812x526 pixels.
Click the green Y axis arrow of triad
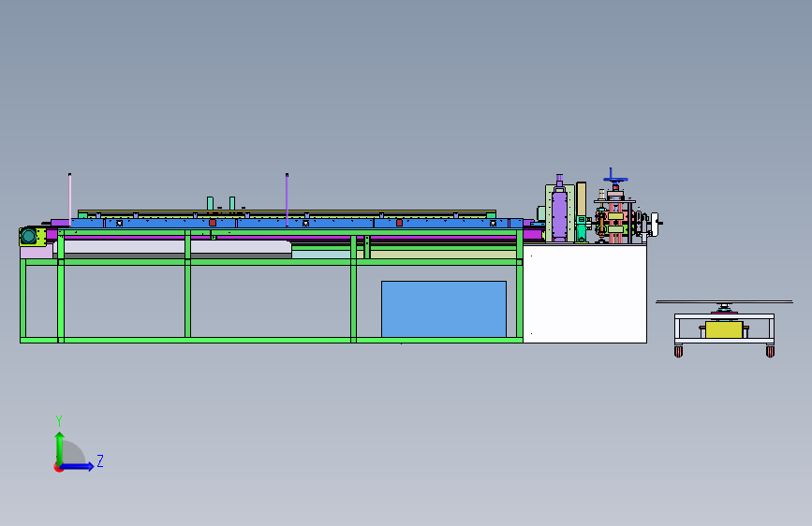click(x=60, y=447)
